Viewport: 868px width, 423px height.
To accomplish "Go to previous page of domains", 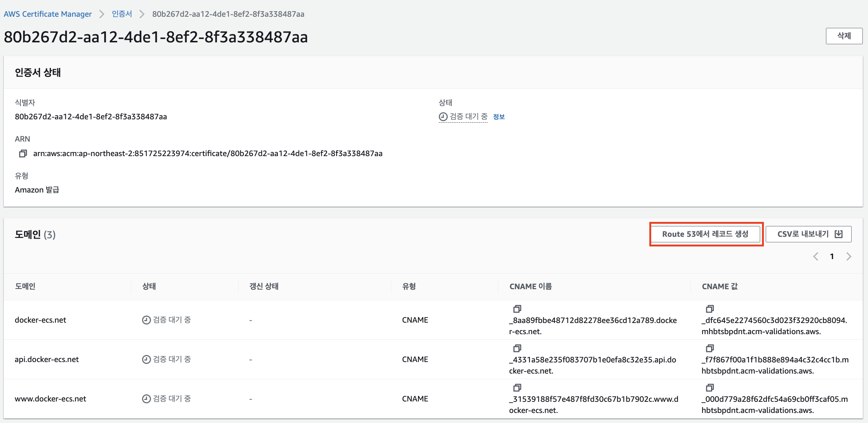I will pyautogui.click(x=816, y=256).
